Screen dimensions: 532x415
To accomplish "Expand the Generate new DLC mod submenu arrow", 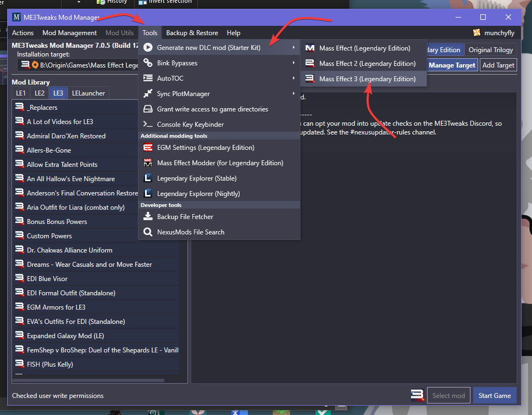I will click(293, 47).
